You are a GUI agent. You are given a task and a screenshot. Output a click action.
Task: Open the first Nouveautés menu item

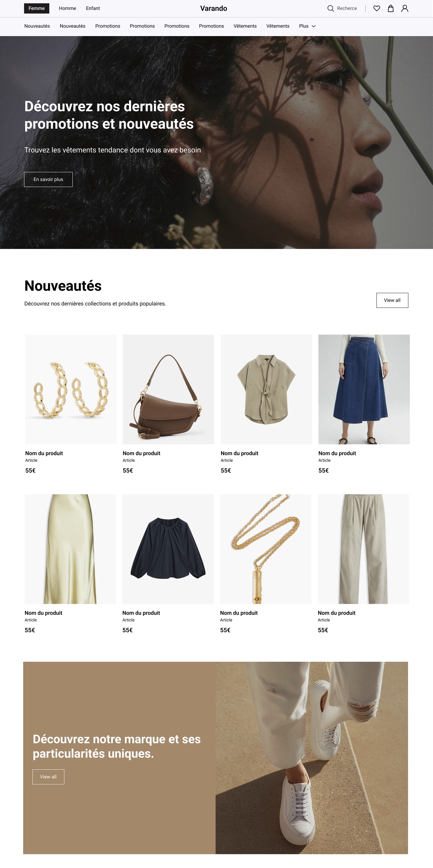37,26
